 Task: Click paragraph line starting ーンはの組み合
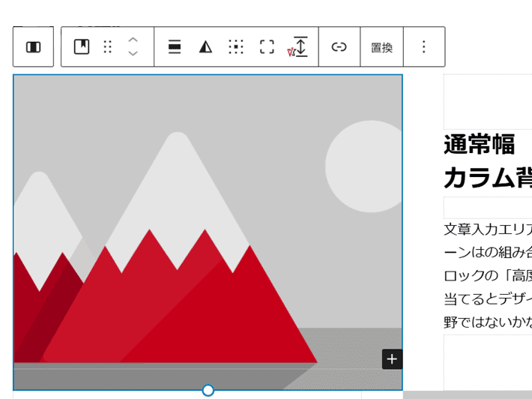click(x=488, y=253)
